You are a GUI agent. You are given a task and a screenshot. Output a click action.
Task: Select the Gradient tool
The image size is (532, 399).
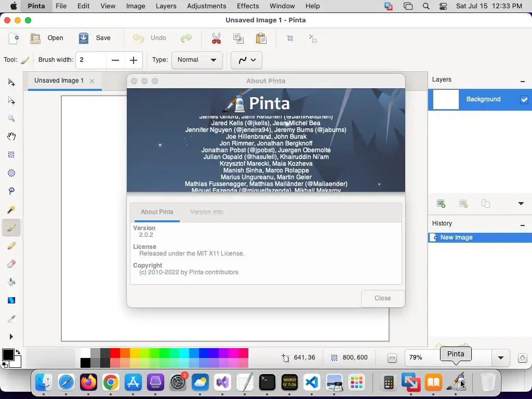click(x=11, y=300)
